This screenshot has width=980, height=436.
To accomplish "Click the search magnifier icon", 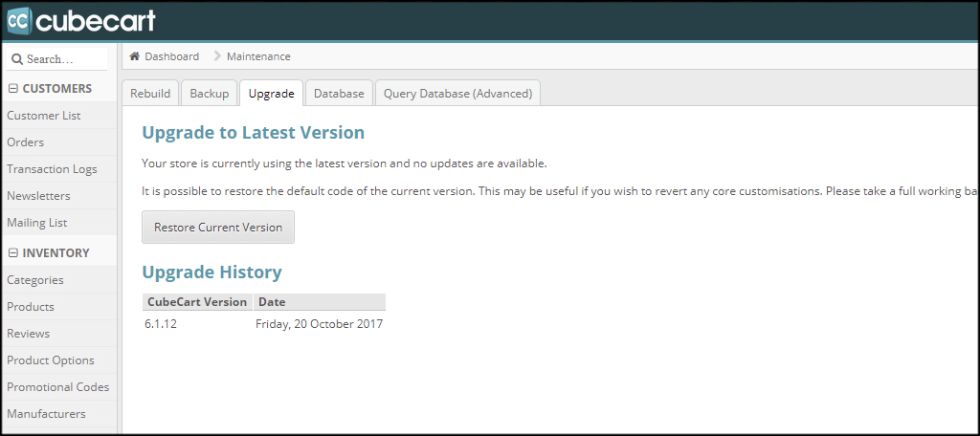I will click(x=17, y=59).
